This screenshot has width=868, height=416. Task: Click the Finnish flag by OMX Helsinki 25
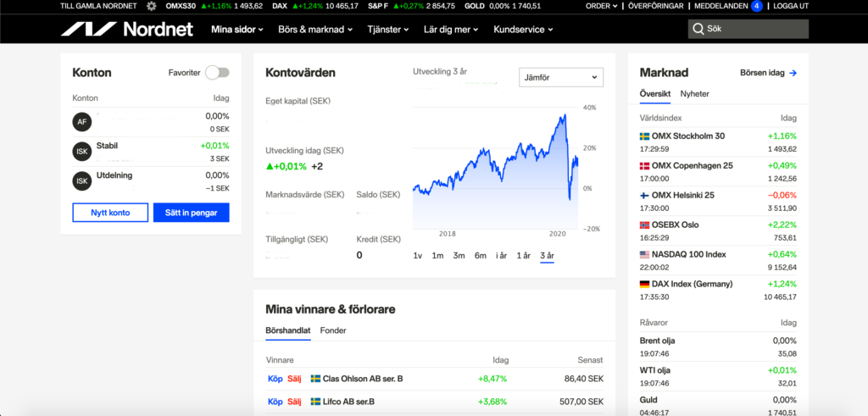[x=644, y=195]
